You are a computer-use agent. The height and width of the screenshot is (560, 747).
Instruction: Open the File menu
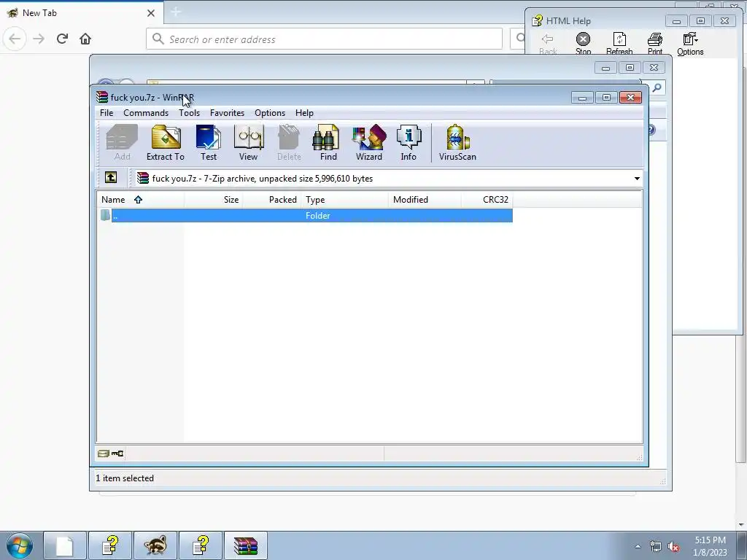pos(107,113)
